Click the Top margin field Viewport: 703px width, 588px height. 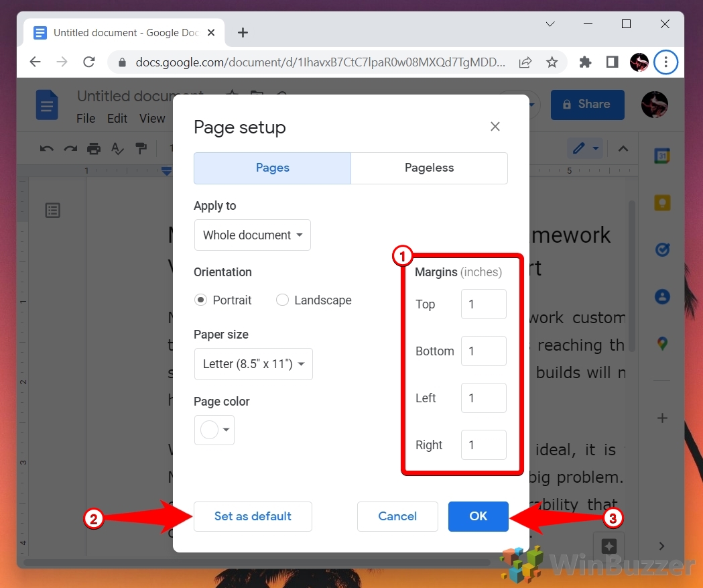click(x=484, y=304)
